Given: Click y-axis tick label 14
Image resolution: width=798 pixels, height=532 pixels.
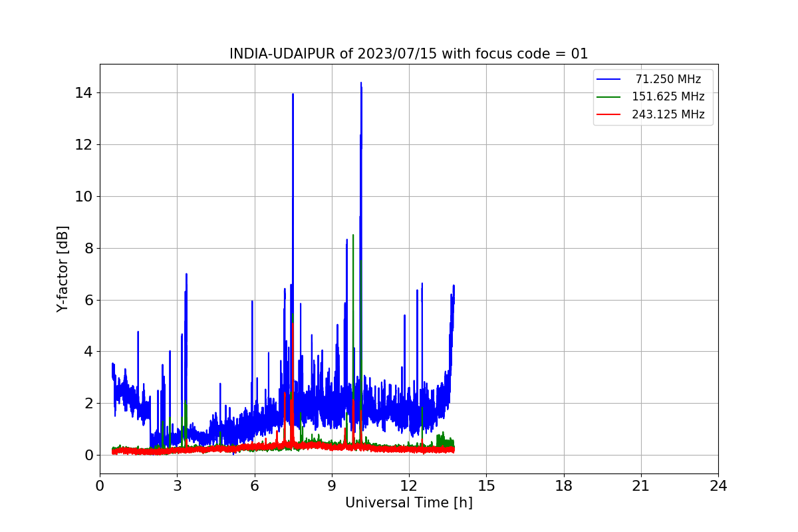Looking at the screenshot, I should click(84, 92).
